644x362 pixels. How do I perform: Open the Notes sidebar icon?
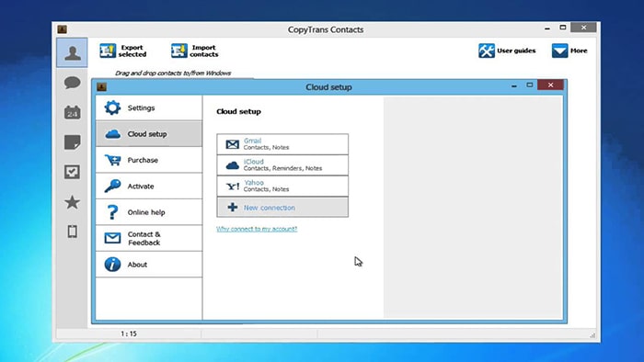(73, 142)
